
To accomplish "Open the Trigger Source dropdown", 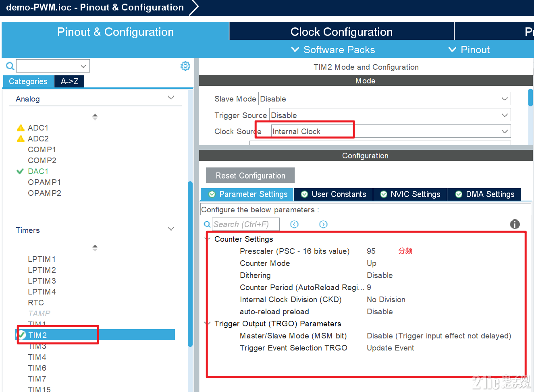I will tap(505, 115).
